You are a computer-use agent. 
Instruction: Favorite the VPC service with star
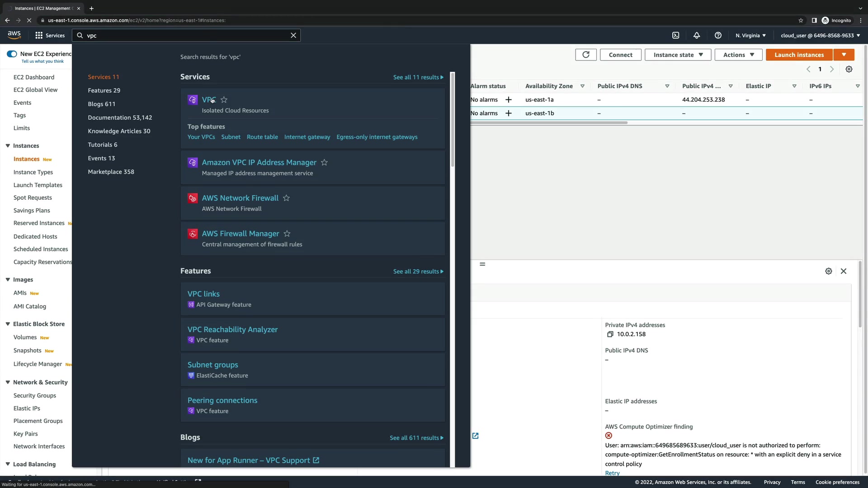tap(224, 99)
